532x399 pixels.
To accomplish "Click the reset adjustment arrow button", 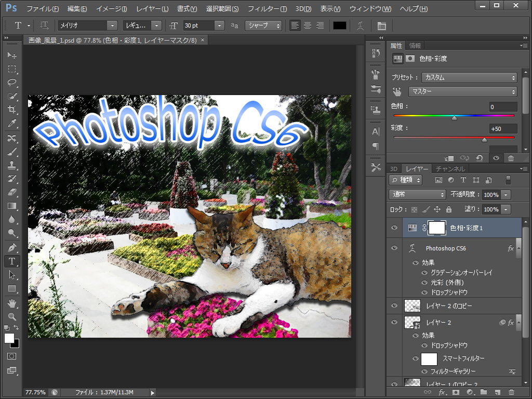I will (480, 158).
